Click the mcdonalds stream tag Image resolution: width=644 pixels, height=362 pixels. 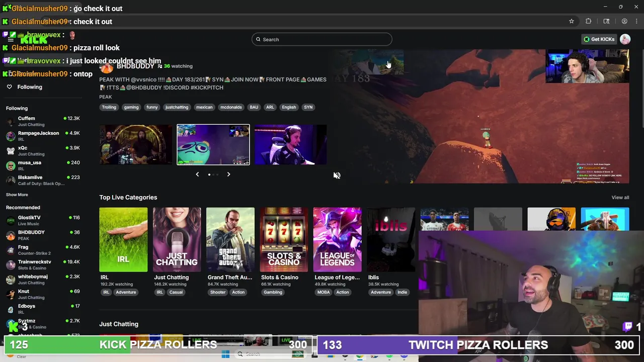[x=231, y=107]
